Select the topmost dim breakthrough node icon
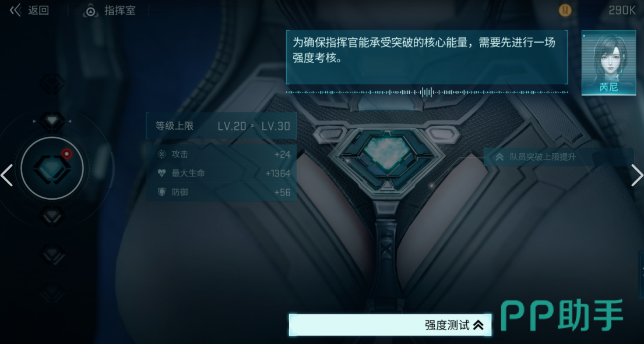The height and width of the screenshot is (344, 644). pos(52,83)
